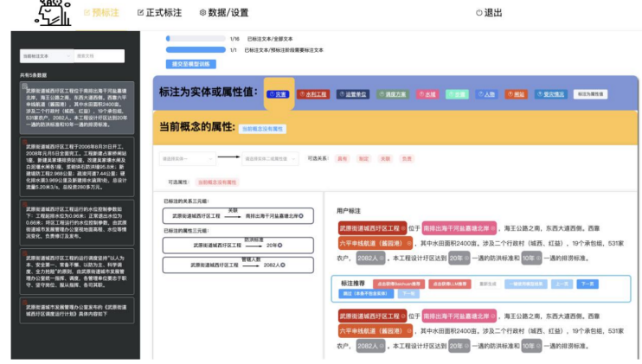Screen dimensions: 642x364
Task: Switch to the 正式标注 tab
Action: point(159,13)
